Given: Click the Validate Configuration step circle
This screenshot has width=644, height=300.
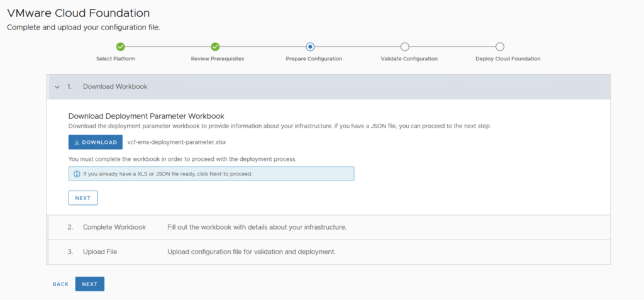Looking at the screenshot, I should pyautogui.click(x=405, y=47).
